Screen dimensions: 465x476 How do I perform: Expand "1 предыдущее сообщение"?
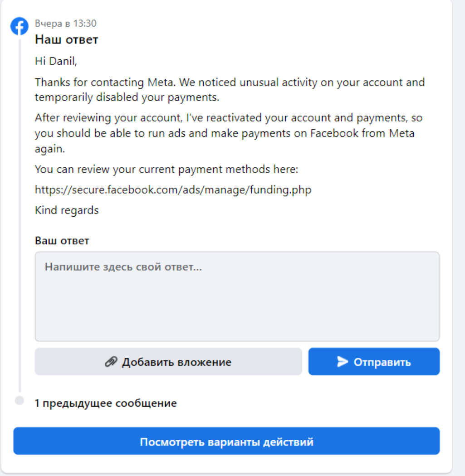coord(106,403)
